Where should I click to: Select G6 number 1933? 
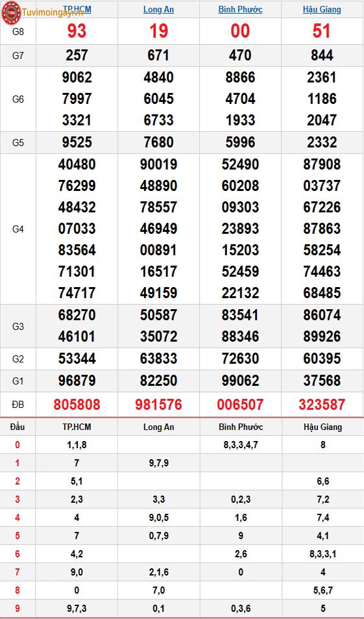tap(240, 120)
